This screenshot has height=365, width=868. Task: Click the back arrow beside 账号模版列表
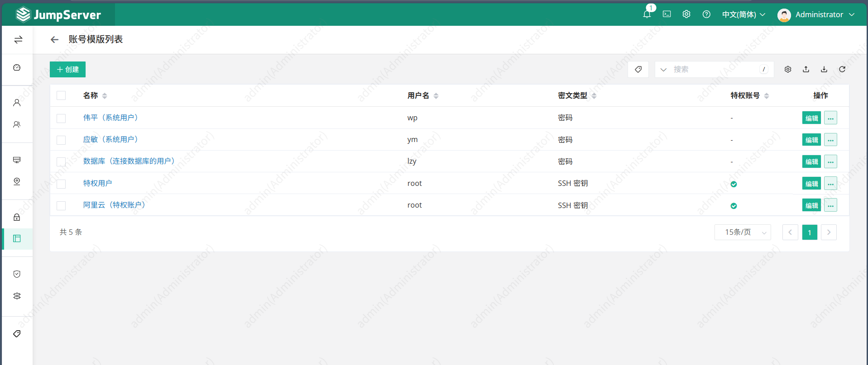[55, 40]
